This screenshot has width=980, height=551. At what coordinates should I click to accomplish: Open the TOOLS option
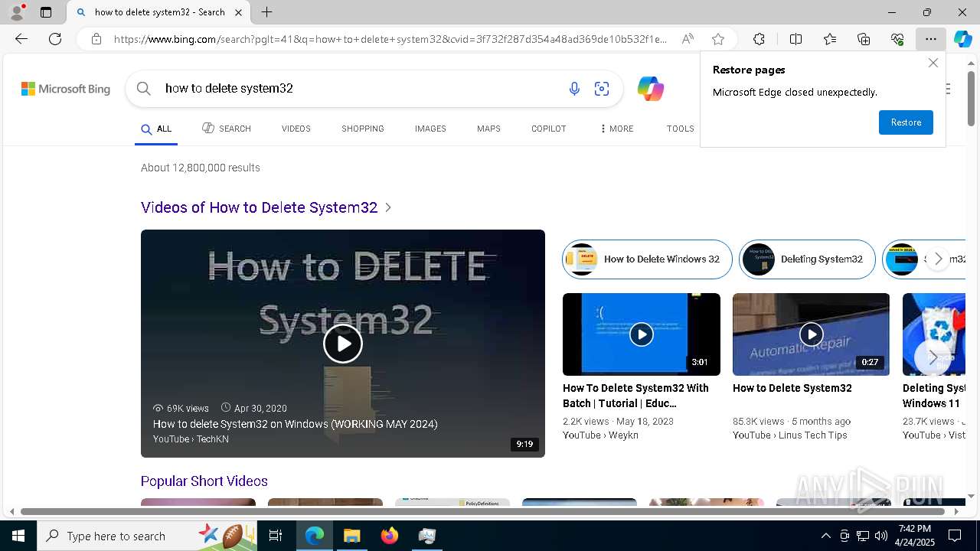pyautogui.click(x=680, y=129)
